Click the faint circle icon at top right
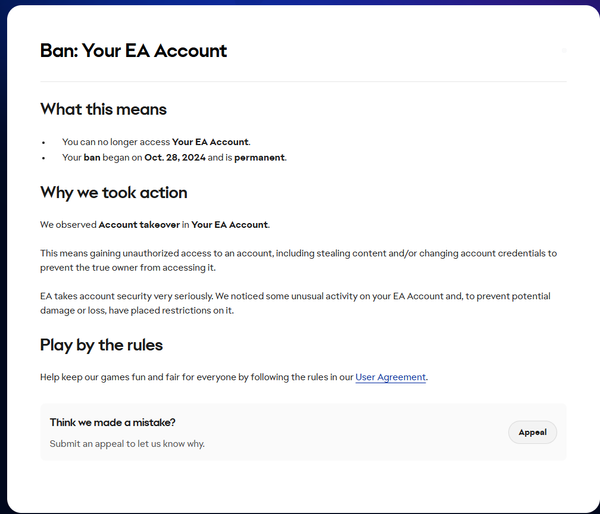The width and height of the screenshot is (600, 514). click(x=564, y=50)
